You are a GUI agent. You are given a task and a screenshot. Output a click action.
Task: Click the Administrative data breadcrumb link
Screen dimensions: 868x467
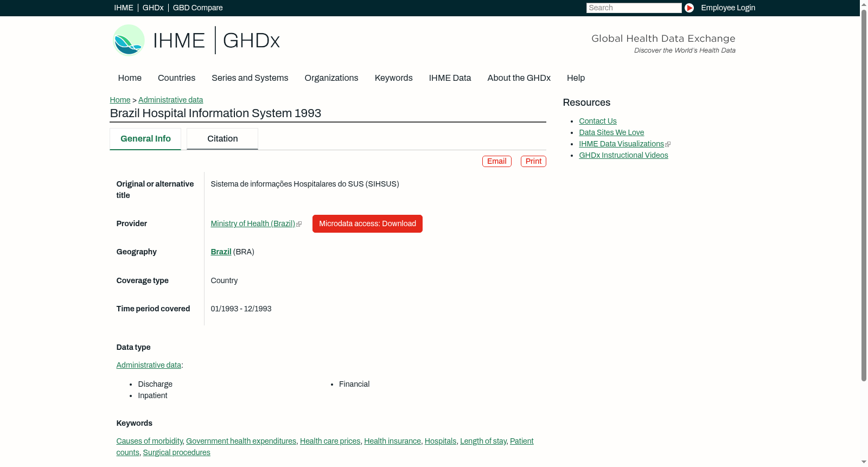click(x=170, y=100)
